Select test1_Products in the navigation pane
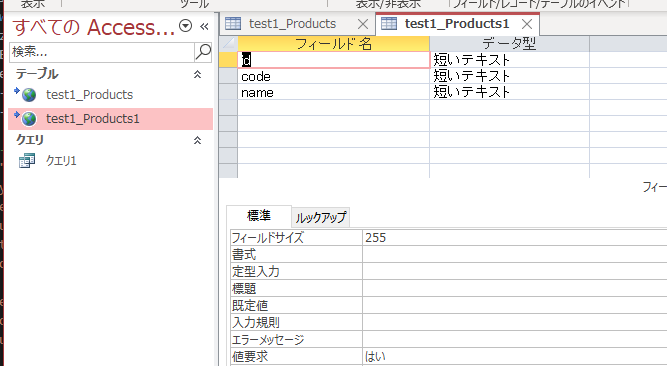Viewport: 667px width, 366px height. point(89,94)
